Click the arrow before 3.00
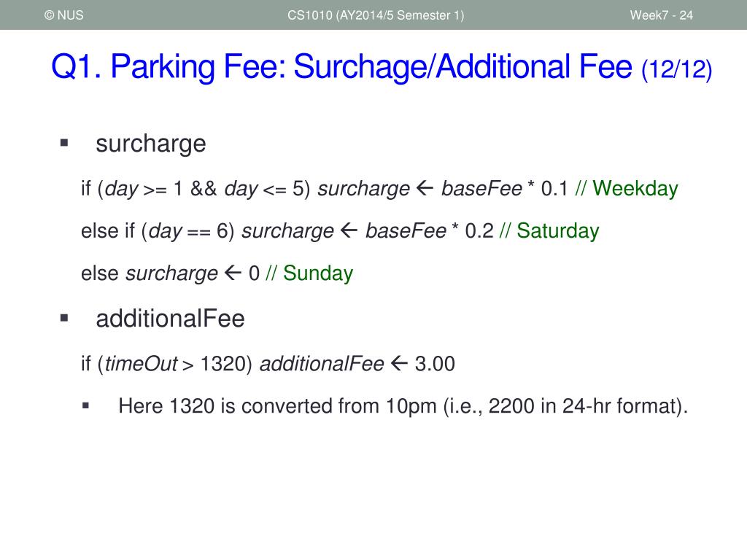Viewport: 747px width, 560px height. 399,363
